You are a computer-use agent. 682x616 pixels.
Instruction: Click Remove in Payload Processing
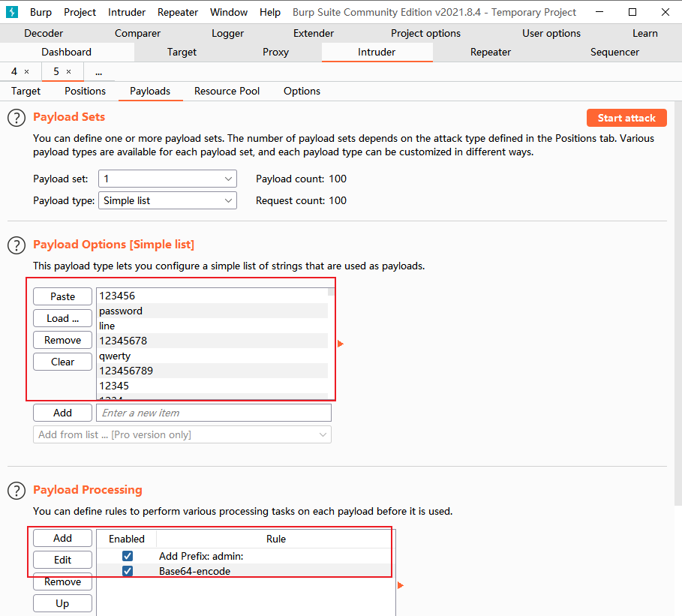[62, 581]
